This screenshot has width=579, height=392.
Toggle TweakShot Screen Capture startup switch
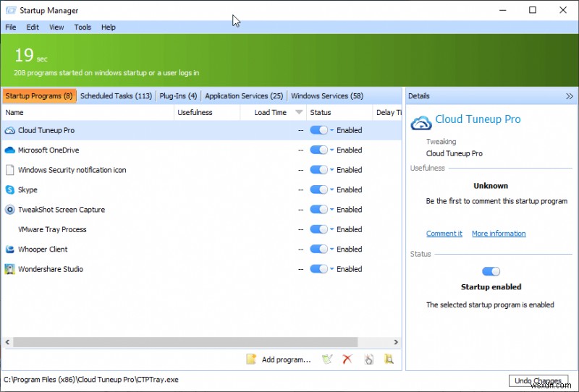coord(318,210)
